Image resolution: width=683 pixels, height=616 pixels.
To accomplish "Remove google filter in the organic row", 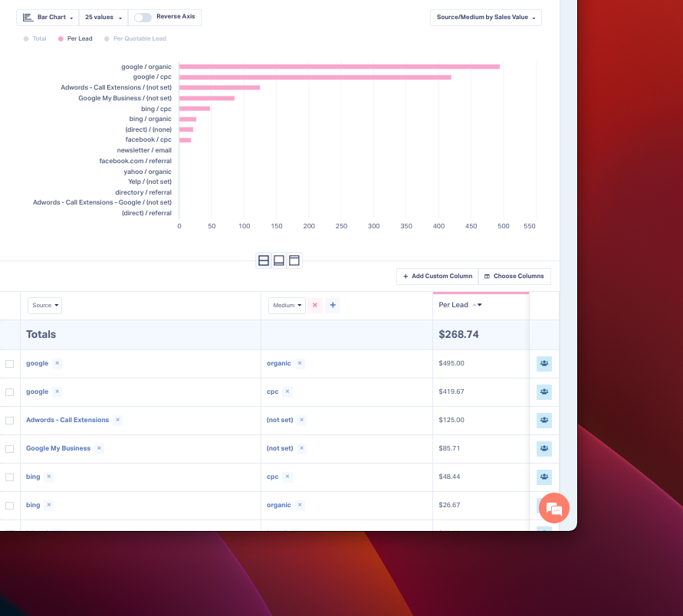I will point(57,363).
